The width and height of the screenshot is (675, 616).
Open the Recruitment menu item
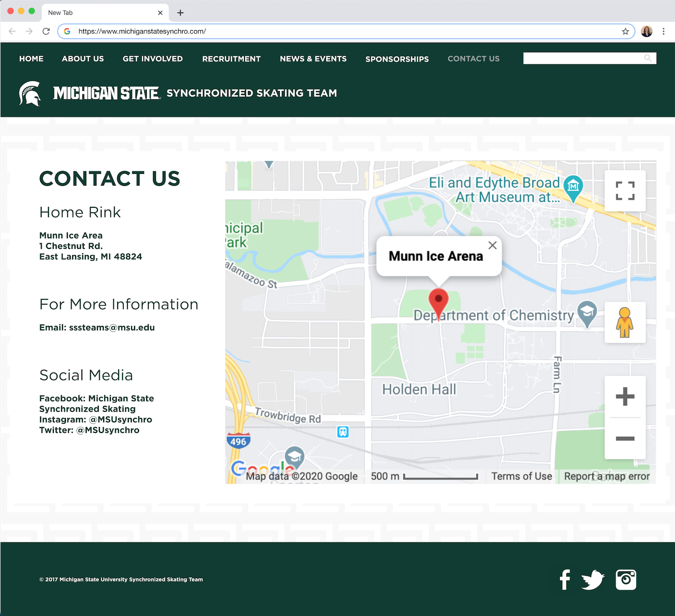click(x=231, y=59)
